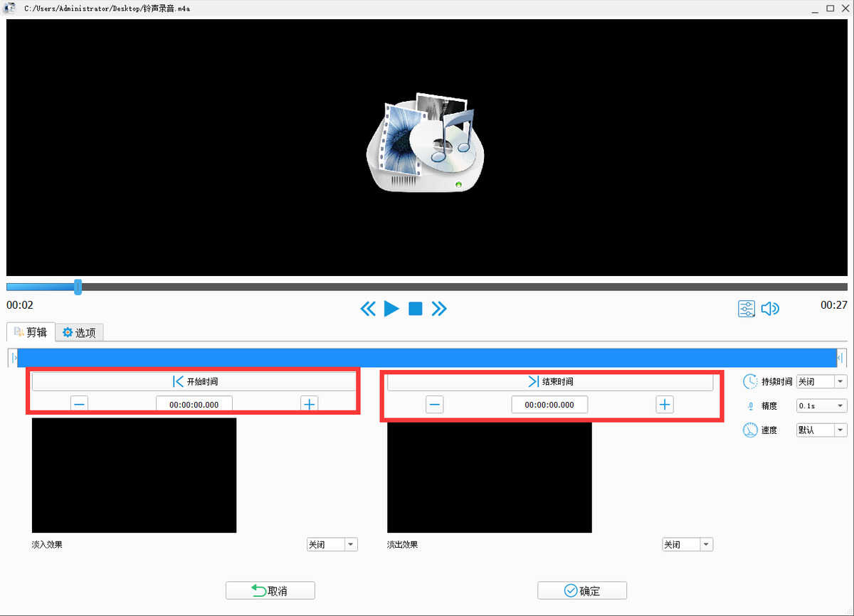
Task: Open the 持续时间 dropdown
Action: click(821, 381)
